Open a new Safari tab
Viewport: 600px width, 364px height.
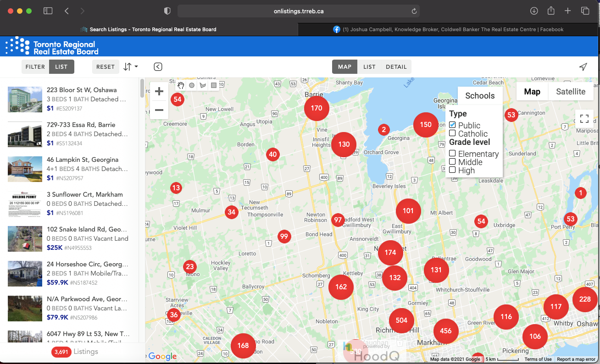(568, 11)
